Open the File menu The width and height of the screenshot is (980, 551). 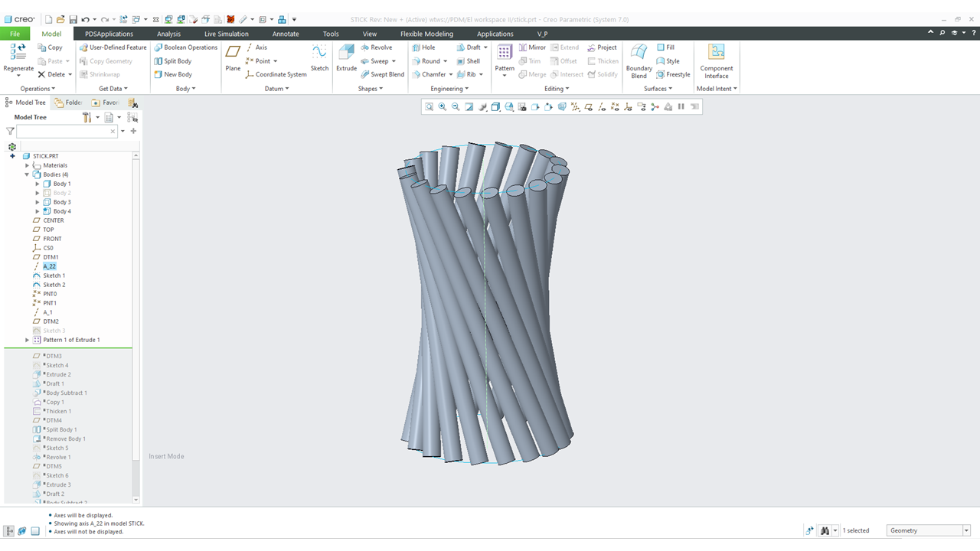coord(15,34)
